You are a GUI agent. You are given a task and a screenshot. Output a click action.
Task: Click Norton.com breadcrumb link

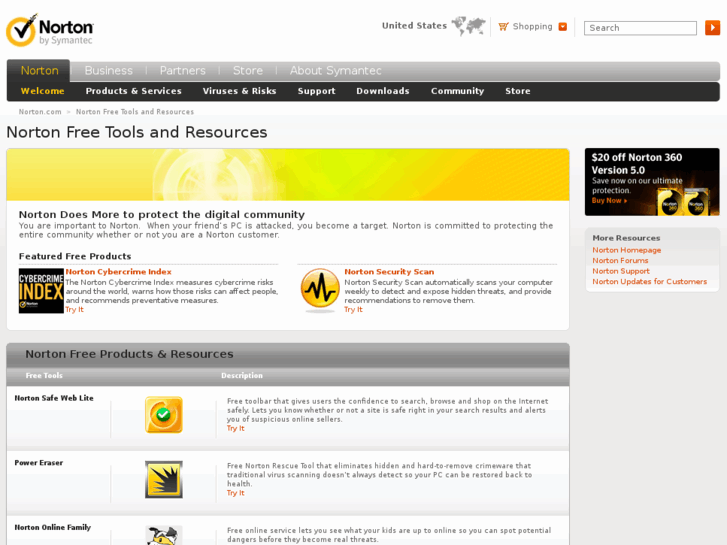(x=40, y=112)
